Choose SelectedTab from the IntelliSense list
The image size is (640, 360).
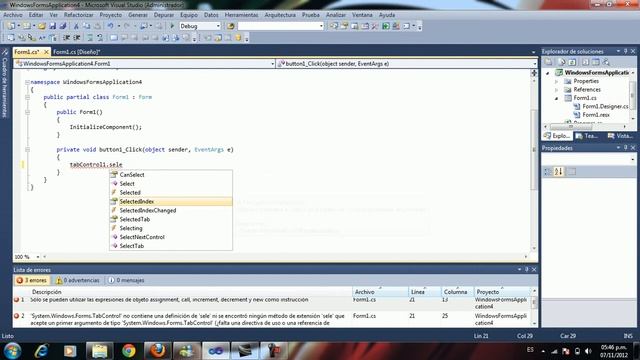(171, 219)
